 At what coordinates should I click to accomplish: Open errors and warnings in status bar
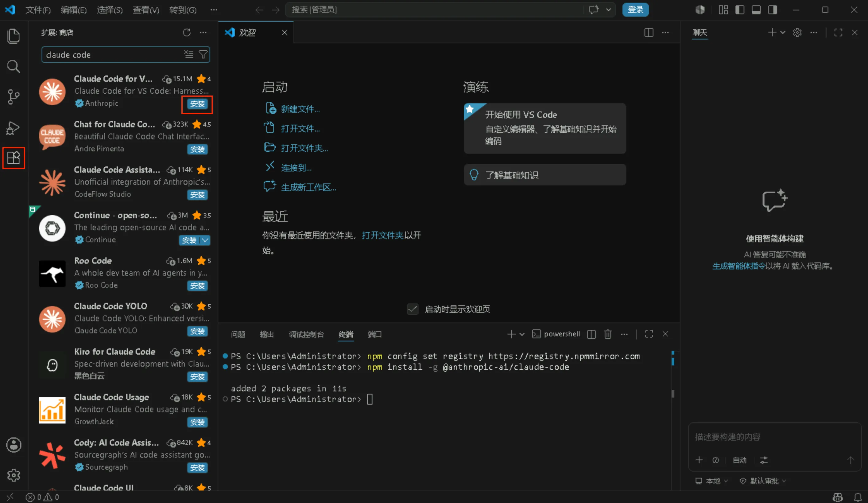(x=42, y=497)
